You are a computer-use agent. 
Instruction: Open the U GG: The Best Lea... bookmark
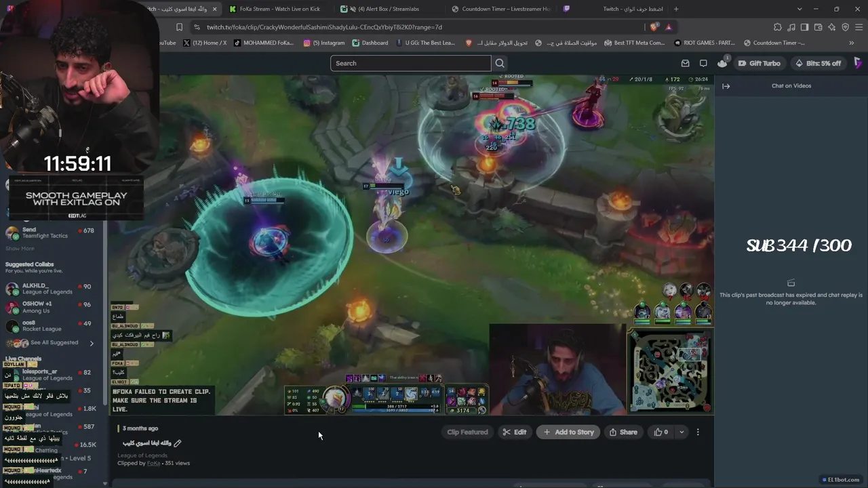425,43
